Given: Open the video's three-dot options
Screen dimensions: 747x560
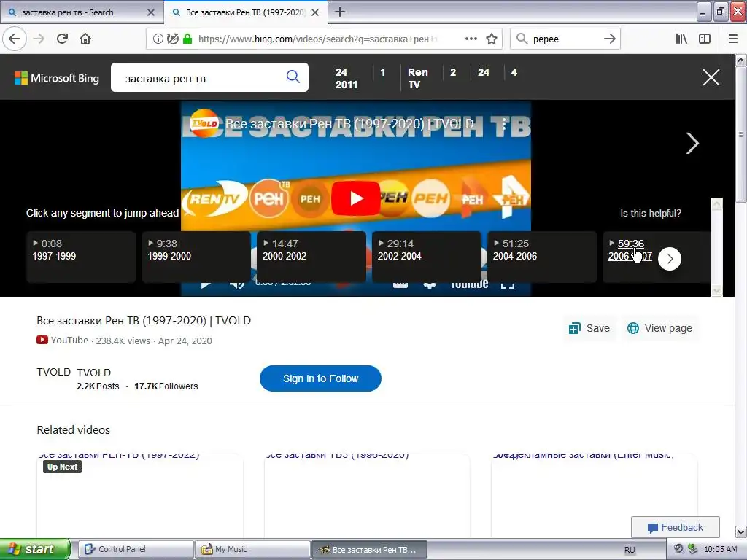Looking at the screenshot, I should [503, 124].
